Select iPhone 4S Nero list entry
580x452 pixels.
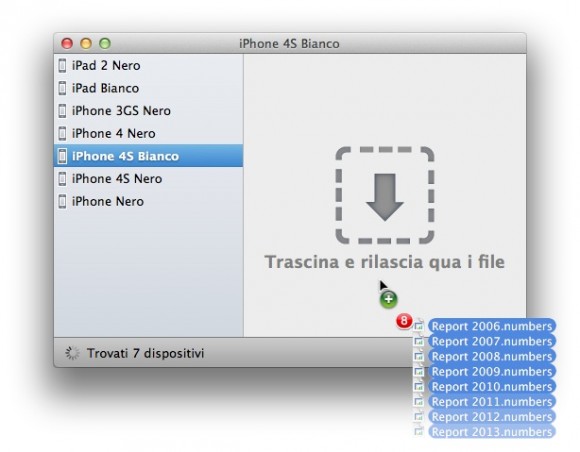pos(149,179)
